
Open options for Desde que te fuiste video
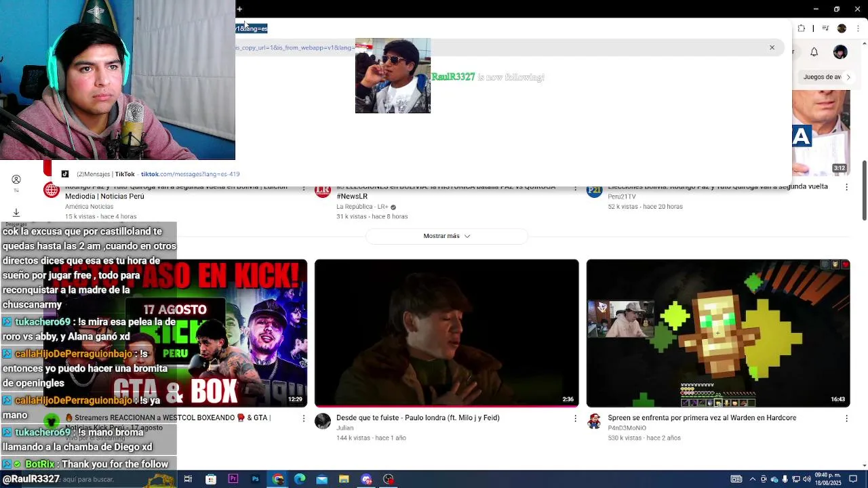click(575, 418)
